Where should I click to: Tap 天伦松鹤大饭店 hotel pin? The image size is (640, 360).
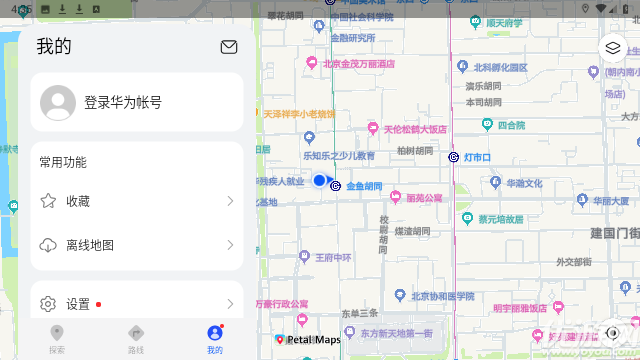(373, 128)
